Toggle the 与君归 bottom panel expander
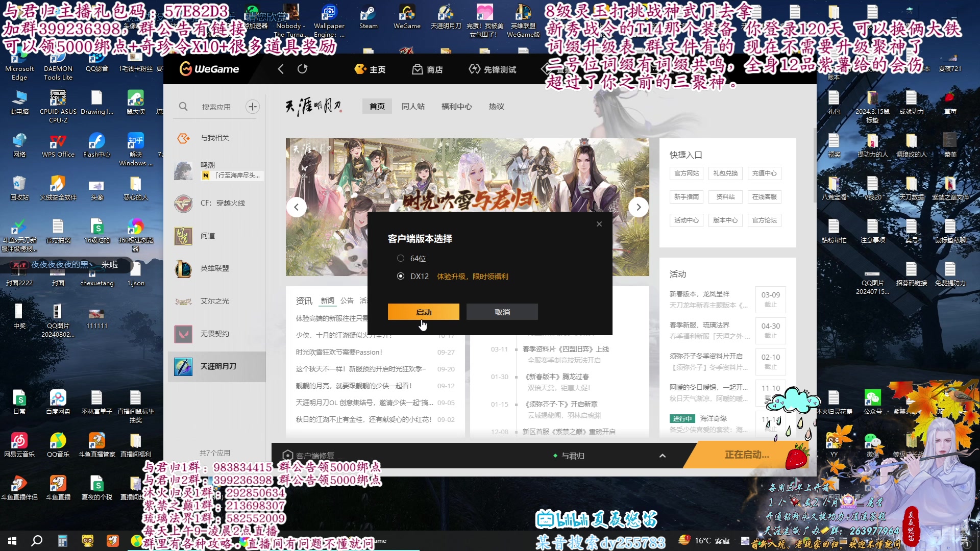This screenshot has height=551, width=980. (663, 456)
